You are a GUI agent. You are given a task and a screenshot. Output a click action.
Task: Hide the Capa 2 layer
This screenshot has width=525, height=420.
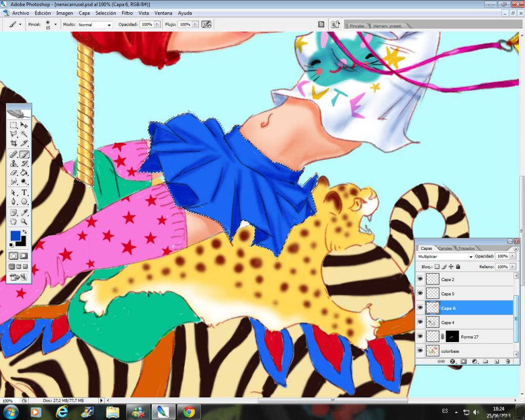click(420, 279)
